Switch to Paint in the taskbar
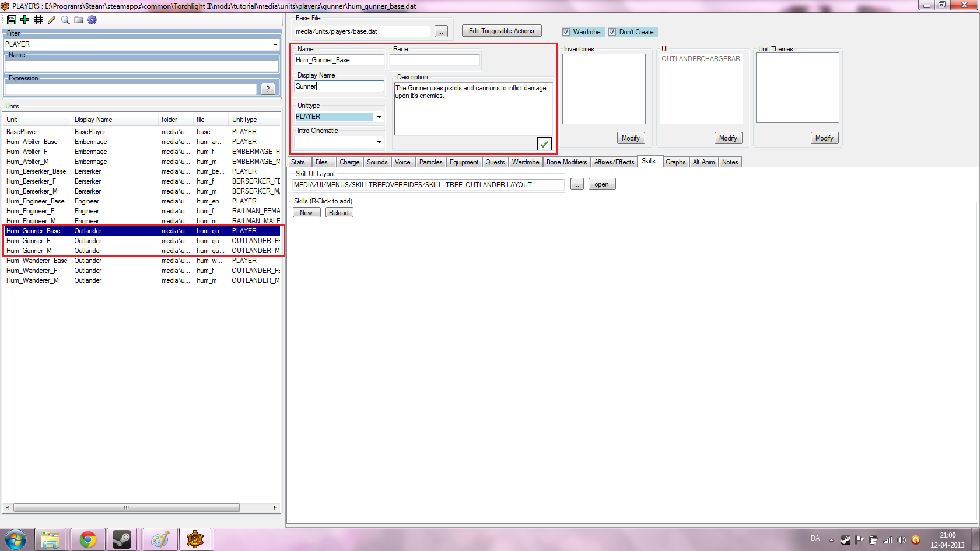The image size is (980, 551). (160, 540)
